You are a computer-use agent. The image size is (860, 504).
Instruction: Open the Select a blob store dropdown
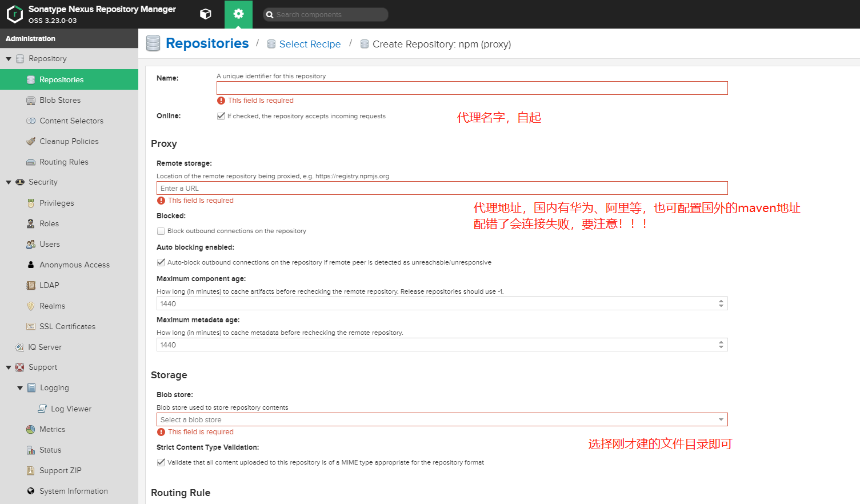click(721, 419)
